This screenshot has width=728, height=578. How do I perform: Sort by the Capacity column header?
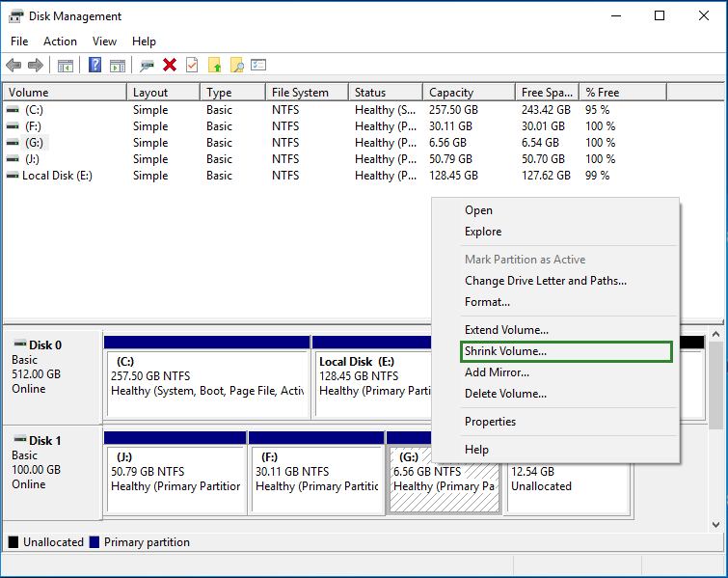[x=470, y=93]
